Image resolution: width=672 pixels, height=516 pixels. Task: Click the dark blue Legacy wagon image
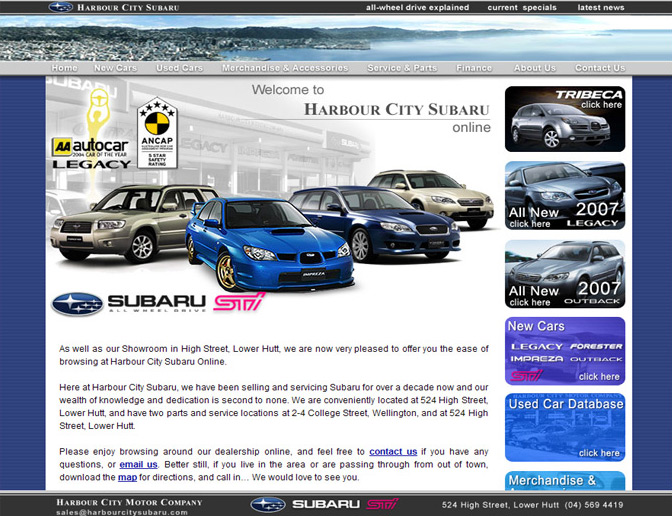386,227
